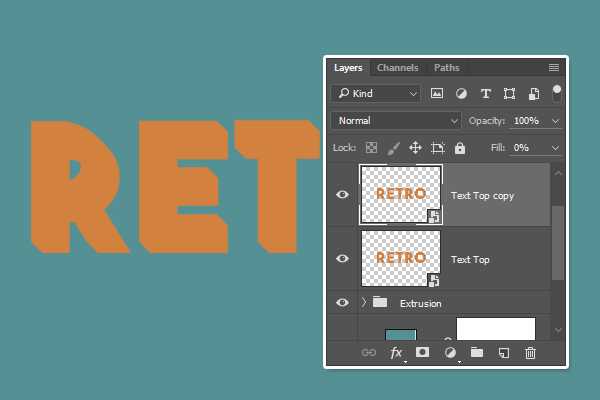The width and height of the screenshot is (600, 400).
Task: Filter layers by pixel layer type
Action: click(x=437, y=93)
